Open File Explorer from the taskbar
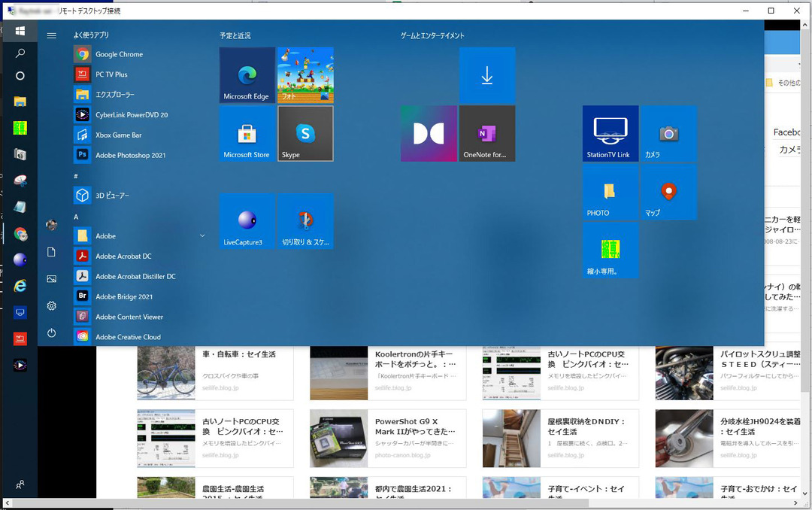 (x=20, y=101)
